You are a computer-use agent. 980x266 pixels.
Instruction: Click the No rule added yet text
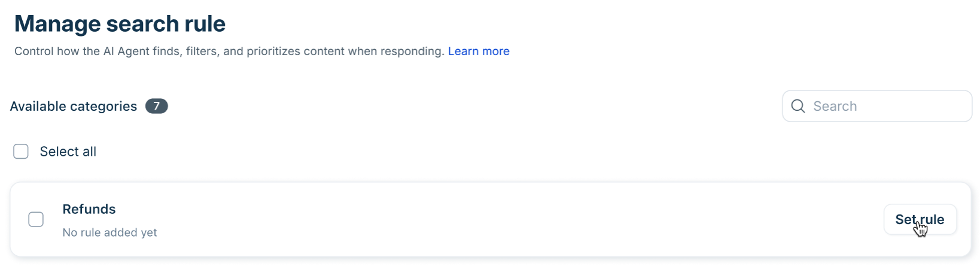click(x=109, y=232)
